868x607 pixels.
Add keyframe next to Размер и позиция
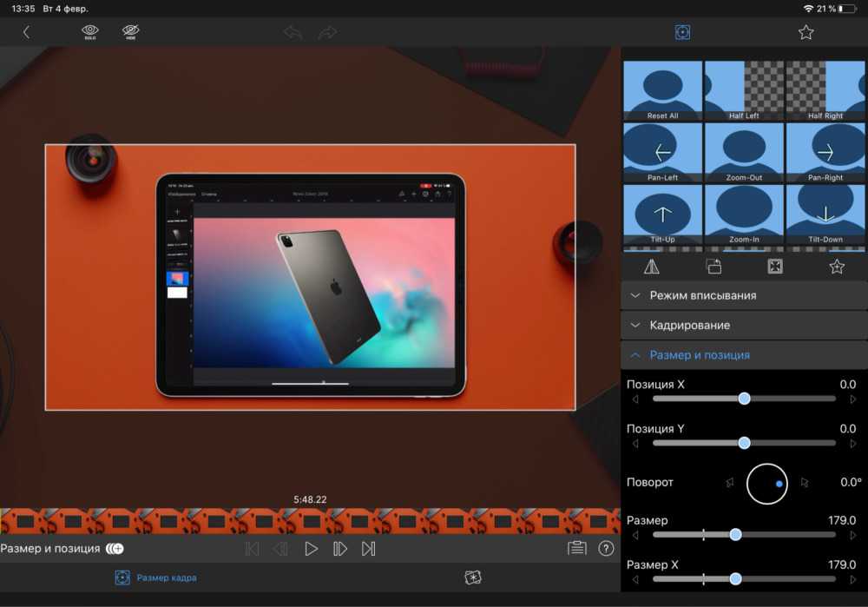coord(115,549)
